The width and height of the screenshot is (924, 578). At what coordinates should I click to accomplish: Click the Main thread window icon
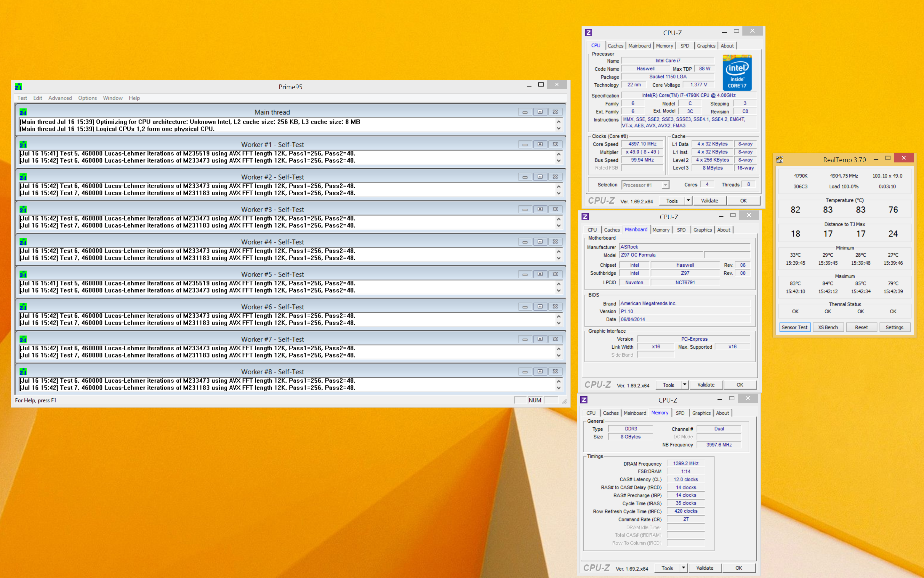coord(23,112)
